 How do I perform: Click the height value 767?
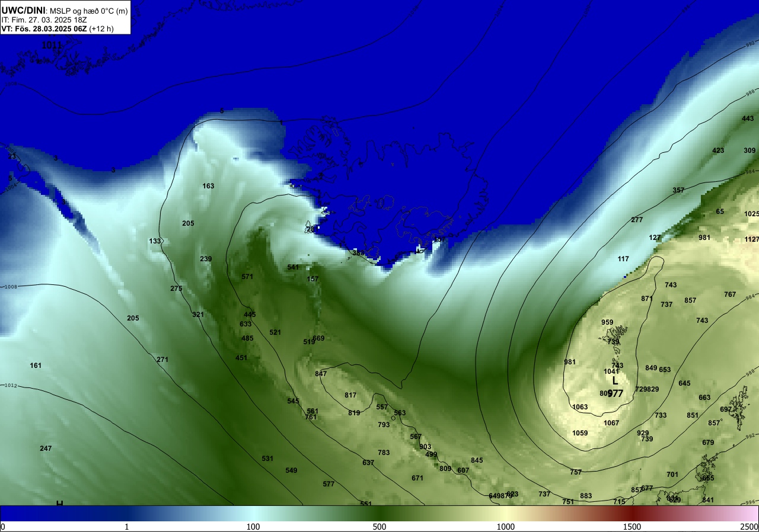click(x=730, y=294)
